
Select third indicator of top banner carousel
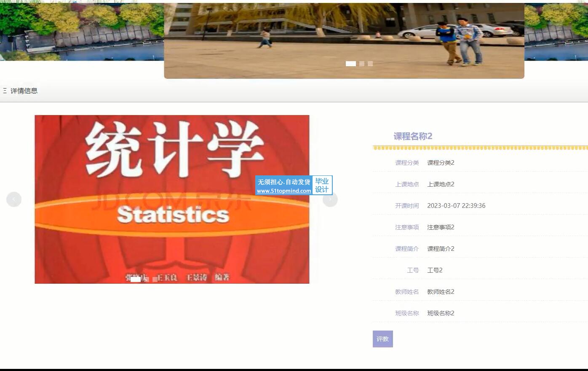point(370,64)
